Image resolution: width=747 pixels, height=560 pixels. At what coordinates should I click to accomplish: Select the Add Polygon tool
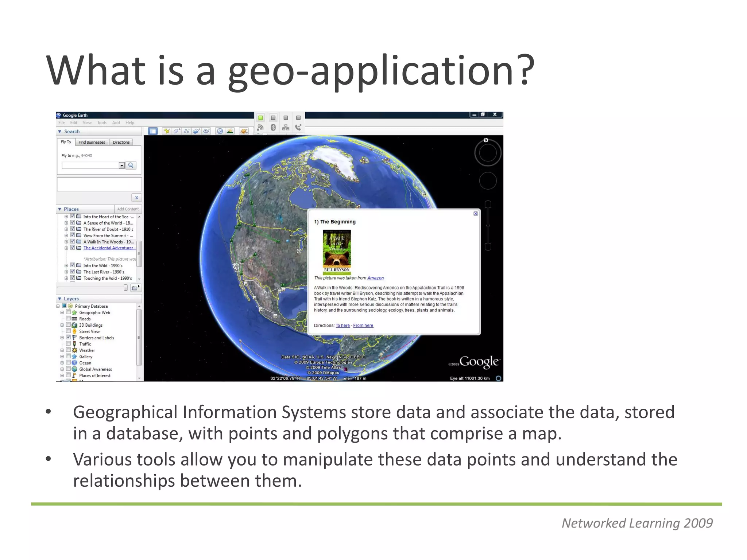(x=177, y=131)
